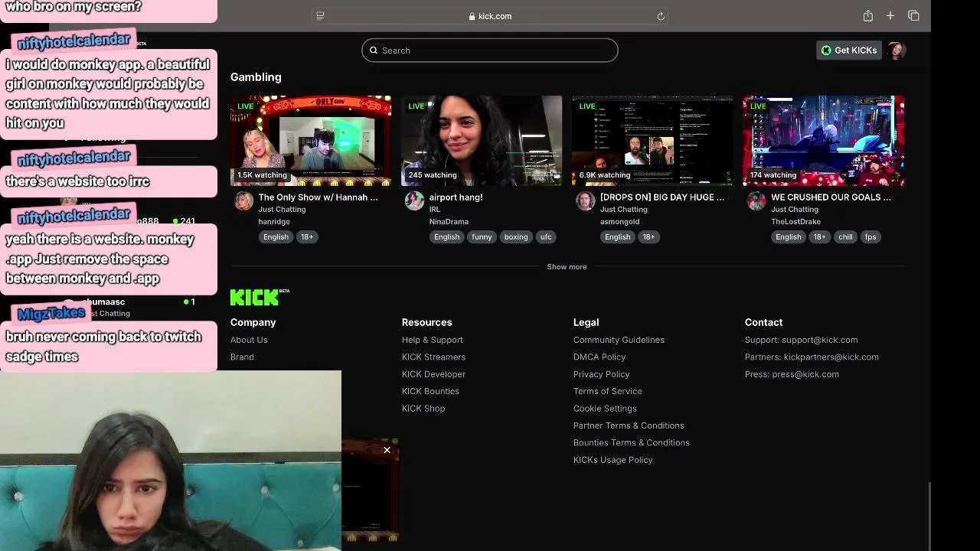This screenshot has height=551, width=980.
Task: Select the English tag under hanridge
Action: click(x=276, y=237)
